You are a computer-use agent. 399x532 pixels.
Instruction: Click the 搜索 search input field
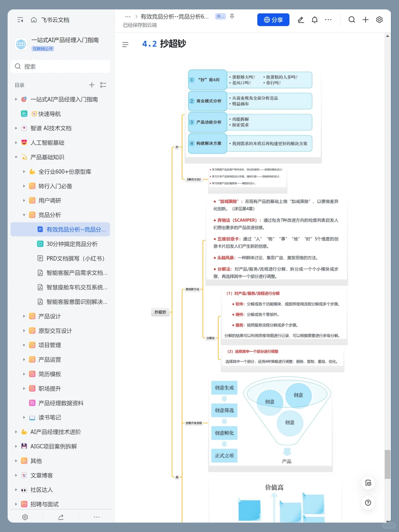click(60, 66)
